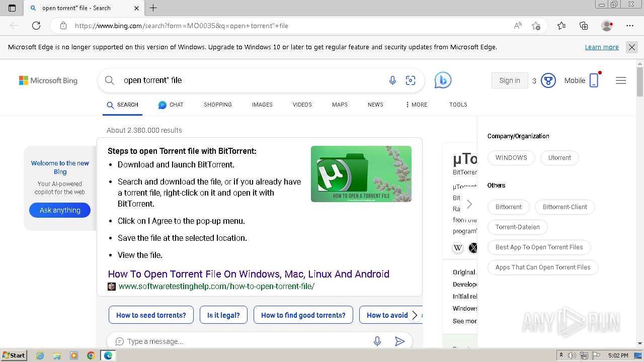Click the 'Type a message' chat field
Viewport: 644px width, 362px height.
[247, 341]
